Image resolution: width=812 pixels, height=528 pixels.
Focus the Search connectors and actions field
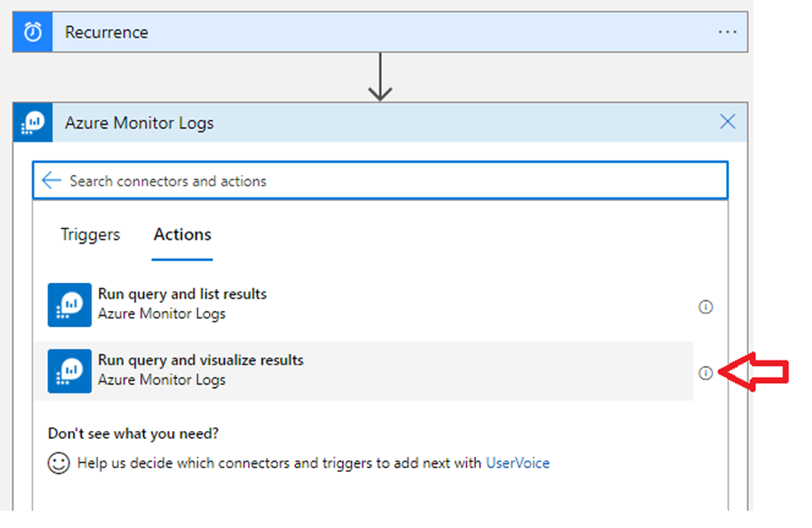[380, 181]
